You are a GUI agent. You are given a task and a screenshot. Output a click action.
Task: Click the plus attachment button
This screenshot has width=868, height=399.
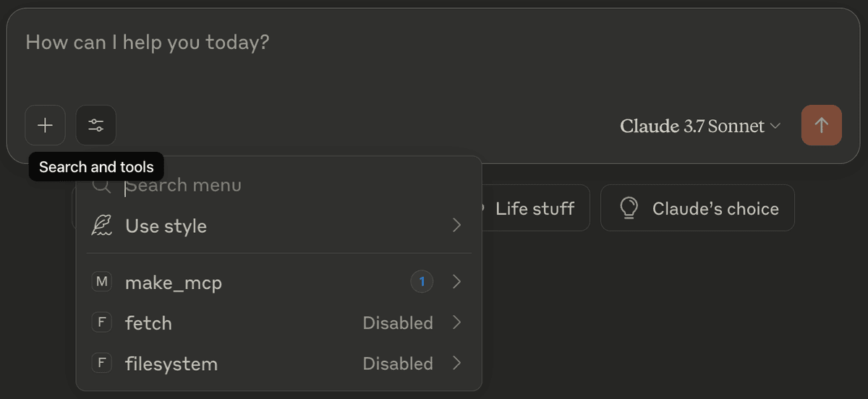[x=45, y=125]
